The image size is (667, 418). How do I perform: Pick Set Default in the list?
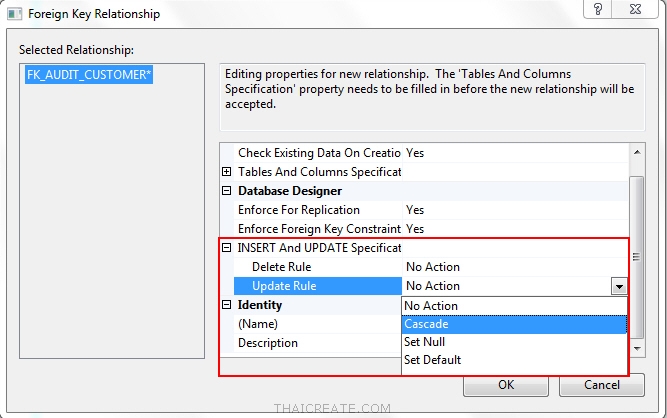[432, 360]
